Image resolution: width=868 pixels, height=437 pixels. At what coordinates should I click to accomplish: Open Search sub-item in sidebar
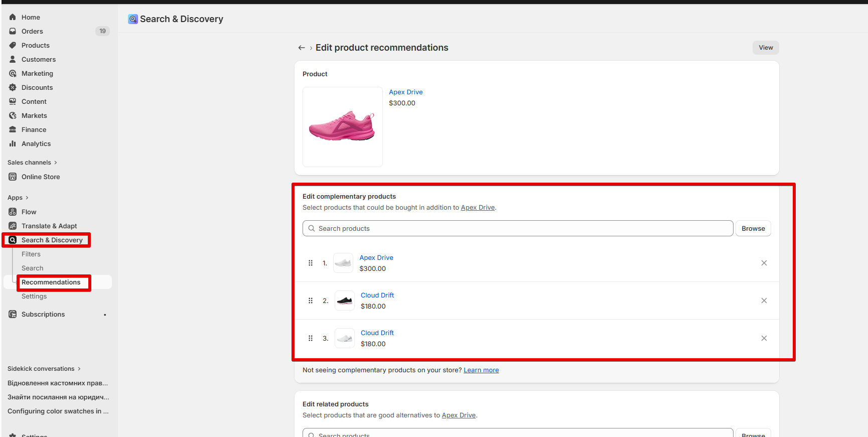(33, 268)
